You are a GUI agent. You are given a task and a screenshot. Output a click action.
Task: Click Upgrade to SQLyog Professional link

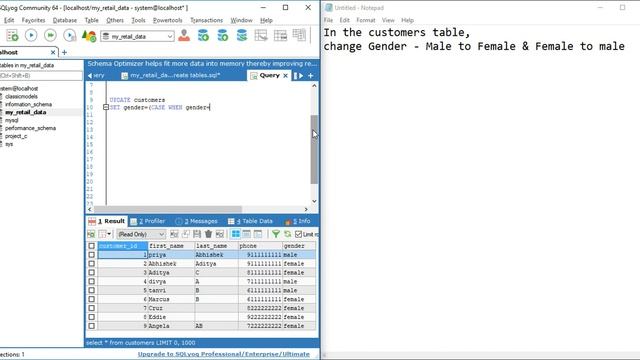point(224,354)
